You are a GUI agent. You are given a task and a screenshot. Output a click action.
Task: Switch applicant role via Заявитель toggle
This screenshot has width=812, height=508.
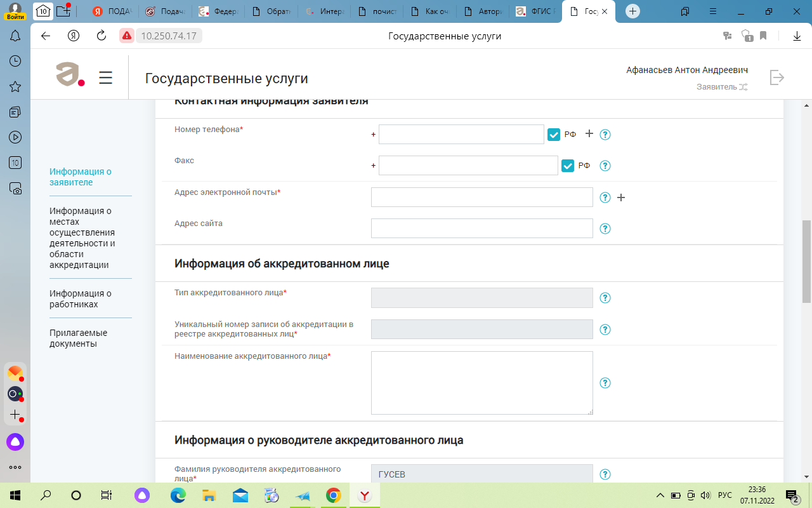[742, 87]
